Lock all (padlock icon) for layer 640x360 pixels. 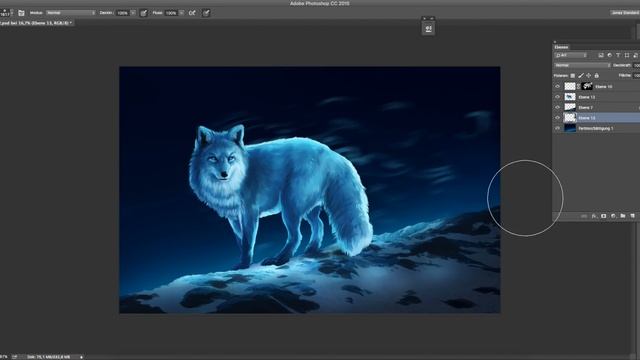click(596, 76)
